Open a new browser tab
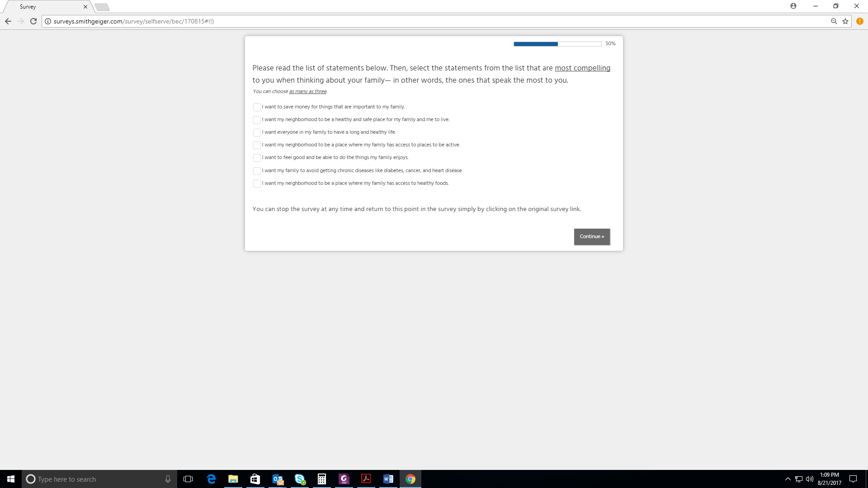This screenshot has height=488, width=868. [102, 7]
